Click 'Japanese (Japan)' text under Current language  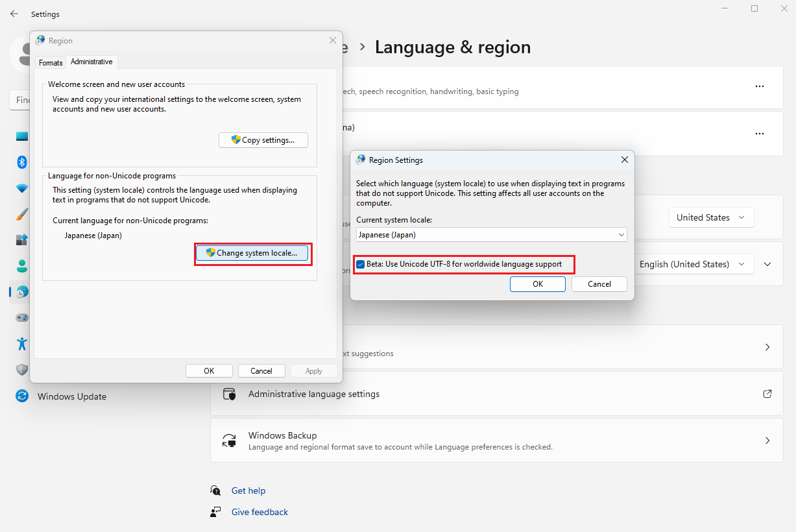pyautogui.click(x=93, y=236)
